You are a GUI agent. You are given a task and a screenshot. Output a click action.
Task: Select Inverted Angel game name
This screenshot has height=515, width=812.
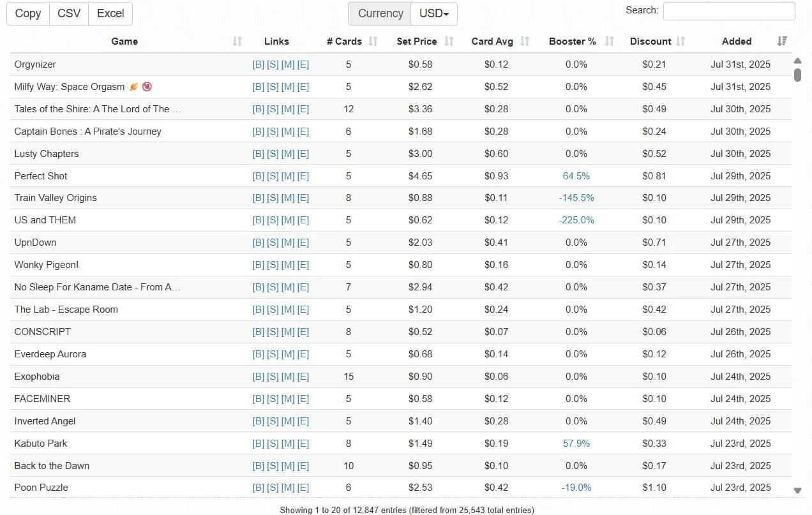tap(45, 421)
